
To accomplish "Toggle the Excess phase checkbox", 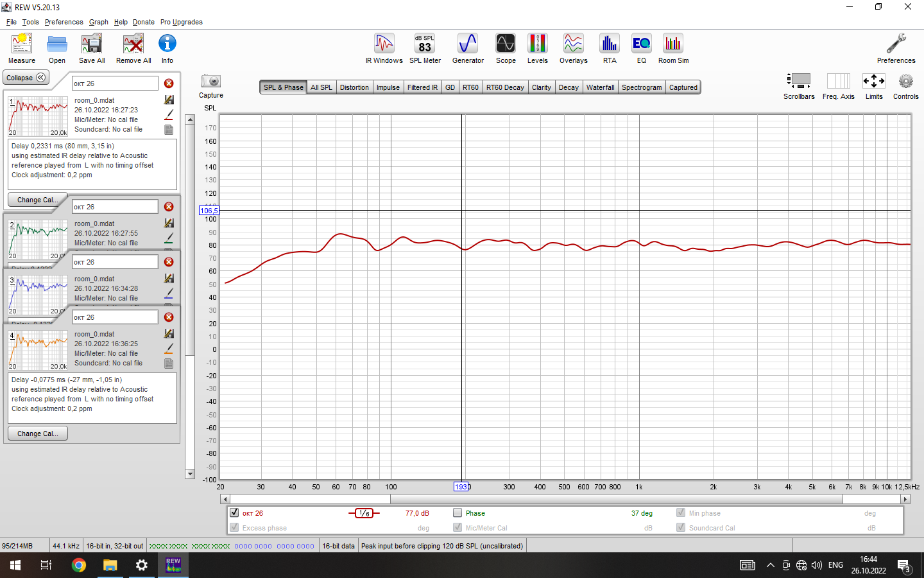I will point(234,528).
